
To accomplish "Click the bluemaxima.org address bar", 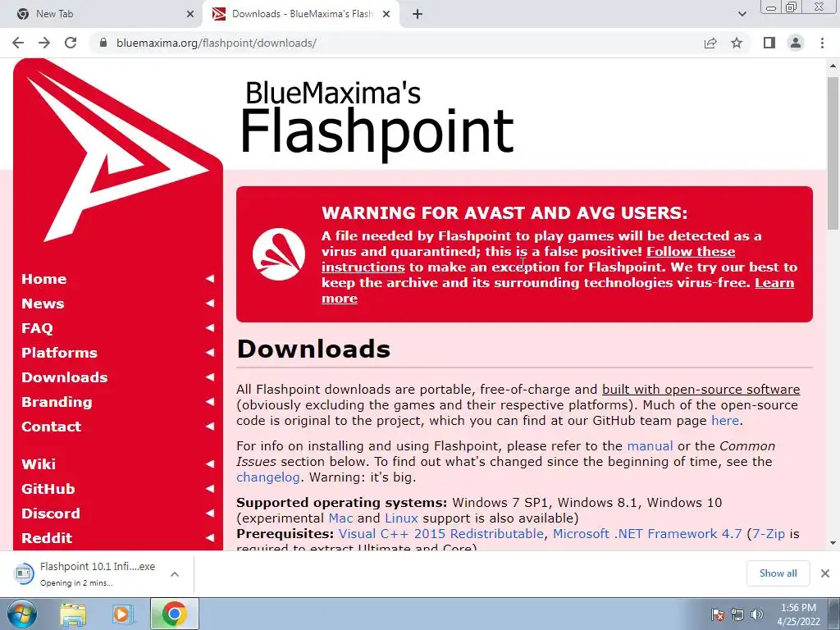I will coord(396,43).
